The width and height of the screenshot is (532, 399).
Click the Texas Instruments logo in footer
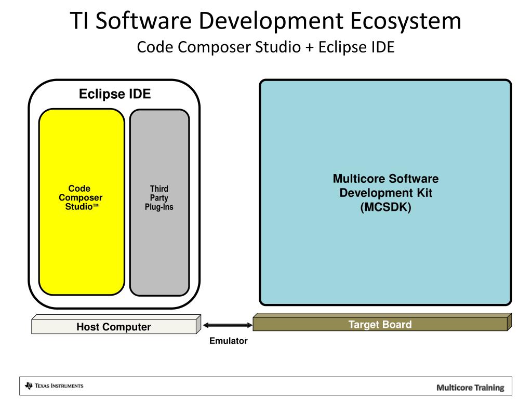tap(54, 386)
